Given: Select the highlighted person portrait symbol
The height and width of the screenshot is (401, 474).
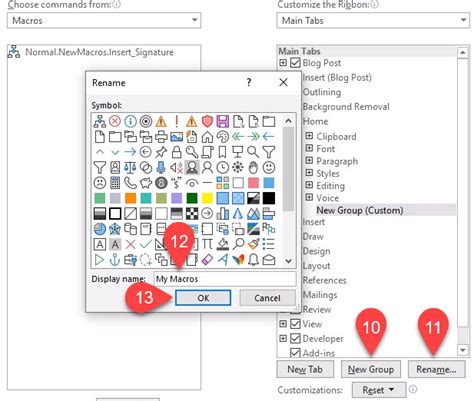Looking at the screenshot, I should 192,167.
